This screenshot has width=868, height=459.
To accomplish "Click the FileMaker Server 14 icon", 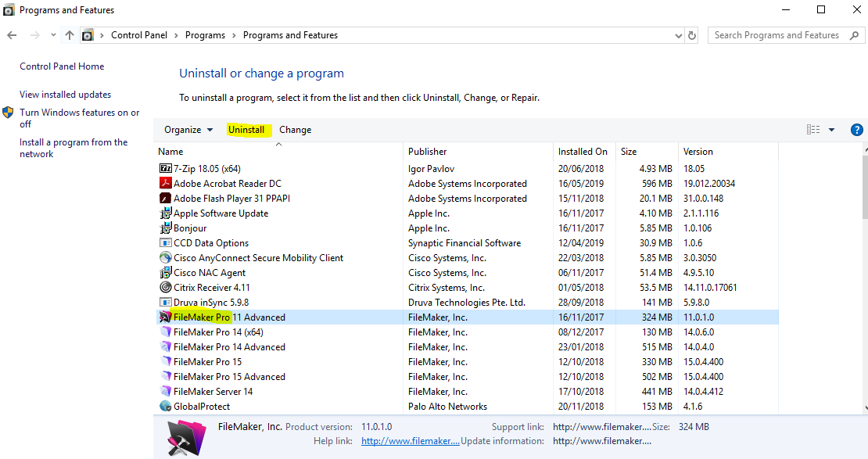I will pos(166,392).
